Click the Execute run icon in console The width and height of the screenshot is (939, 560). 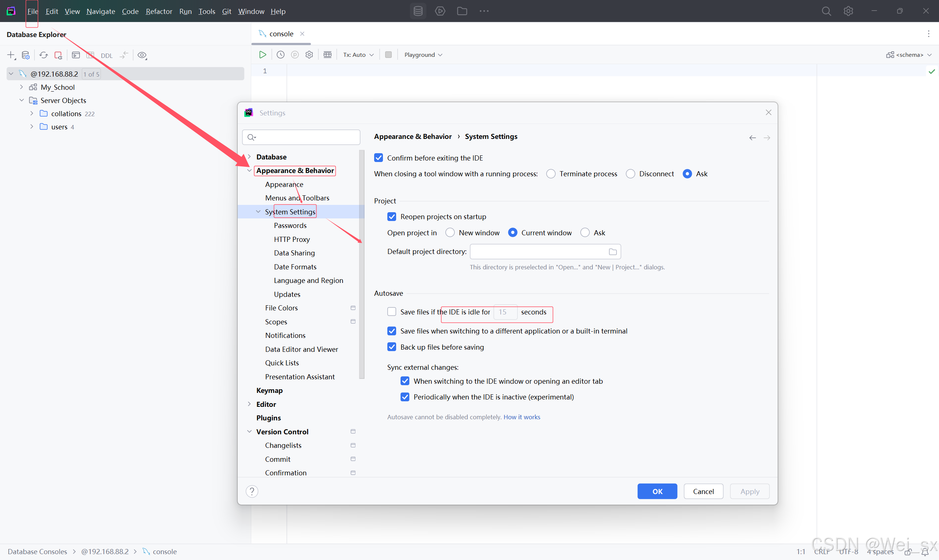point(262,55)
